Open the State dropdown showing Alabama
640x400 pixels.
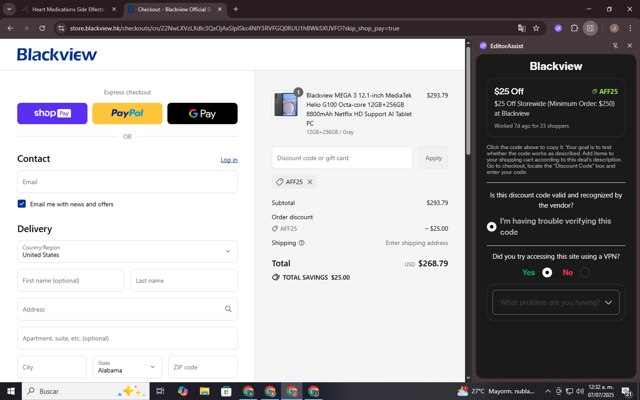(127, 367)
